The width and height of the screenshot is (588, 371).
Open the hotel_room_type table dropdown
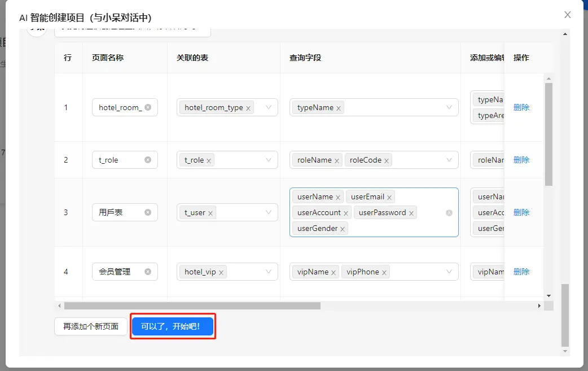(x=269, y=107)
